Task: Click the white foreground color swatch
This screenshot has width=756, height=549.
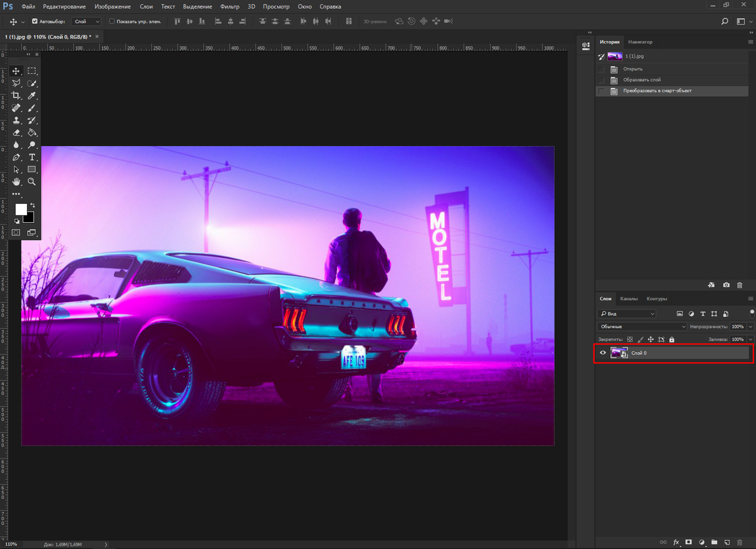Action: tap(21, 209)
